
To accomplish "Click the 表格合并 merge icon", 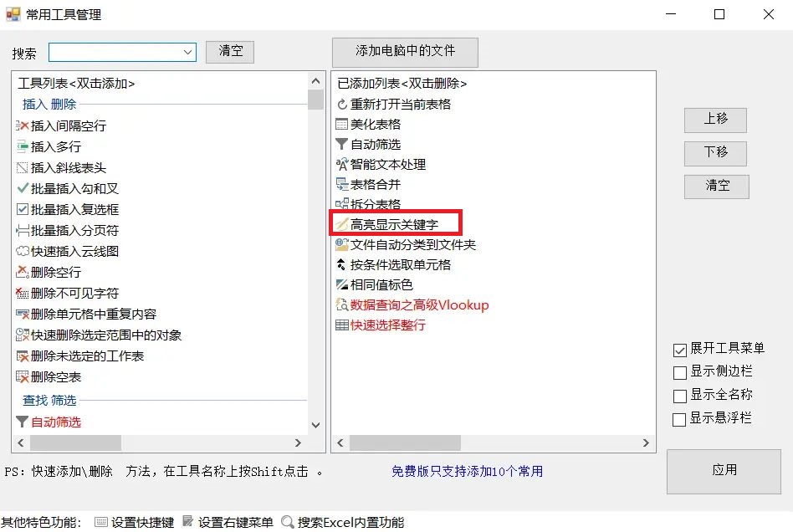I will pyautogui.click(x=342, y=184).
